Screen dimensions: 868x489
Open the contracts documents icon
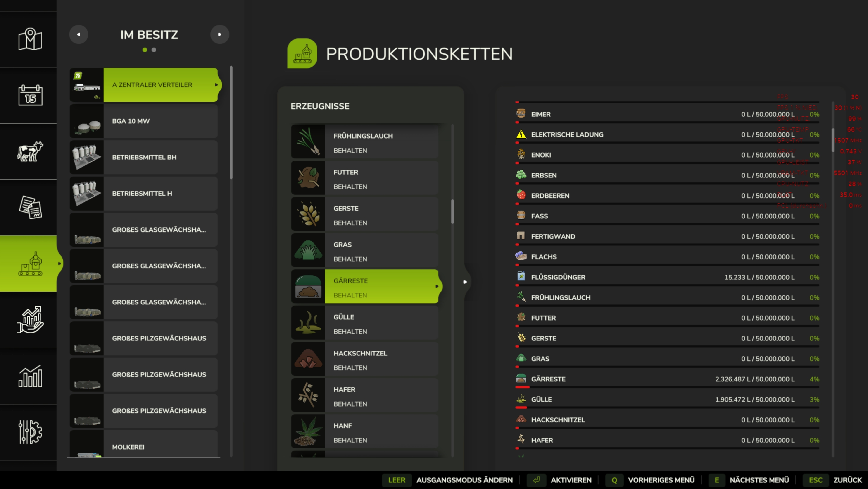click(x=30, y=207)
